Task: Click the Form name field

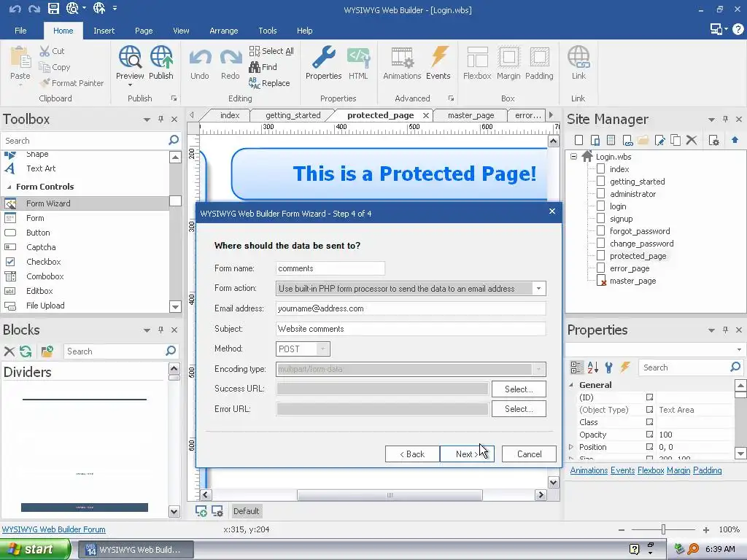Action: 330,268
